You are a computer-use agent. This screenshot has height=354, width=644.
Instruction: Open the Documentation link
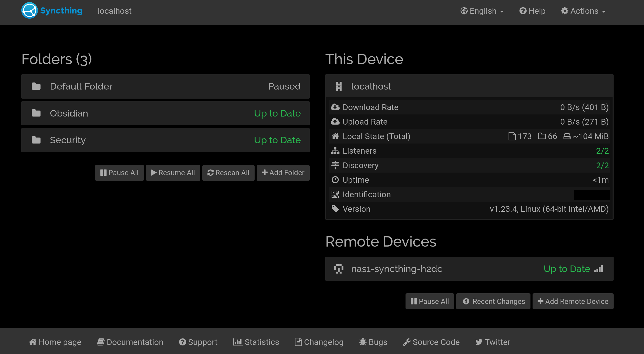pyautogui.click(x=130, y=342)
